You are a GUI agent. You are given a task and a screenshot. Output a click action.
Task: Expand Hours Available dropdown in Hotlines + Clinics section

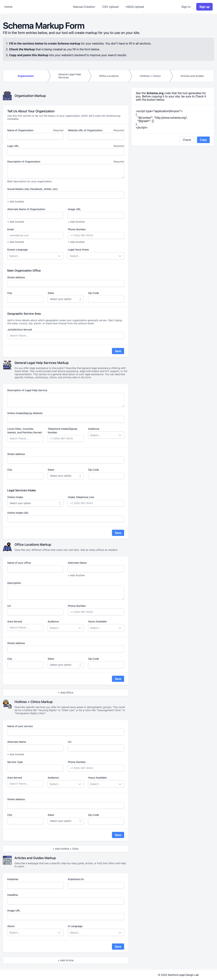(106, 784)
